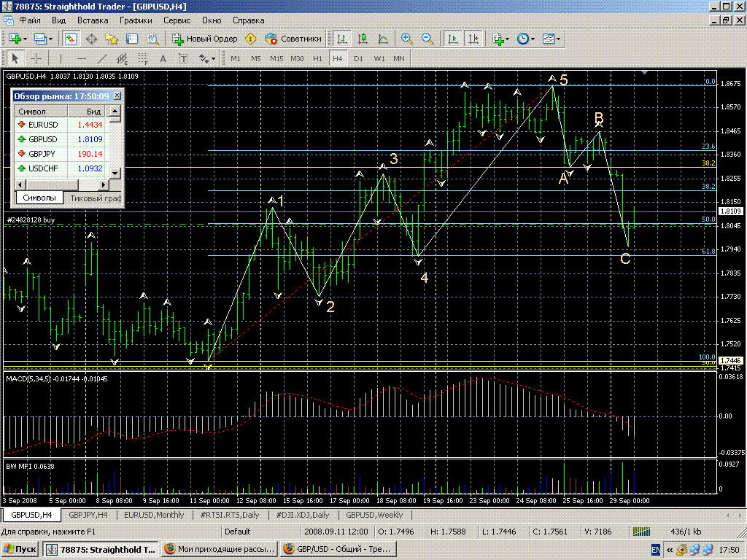Image resolution: width=747 pixels, height=560 pixels.
Task: Open the Справка menu
Action: click(248, 20)
